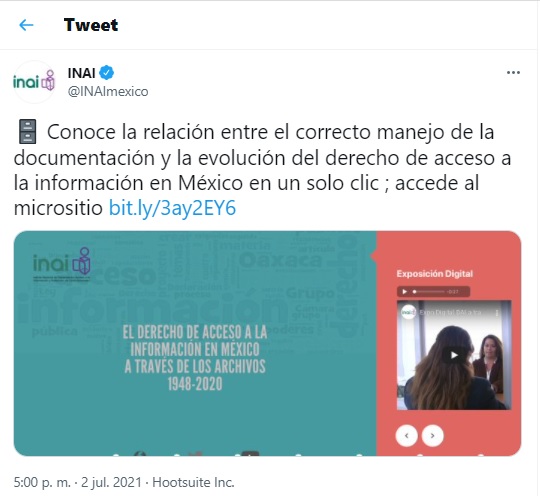
Task: Click the Tweet header title
Action: coord(91,25)
